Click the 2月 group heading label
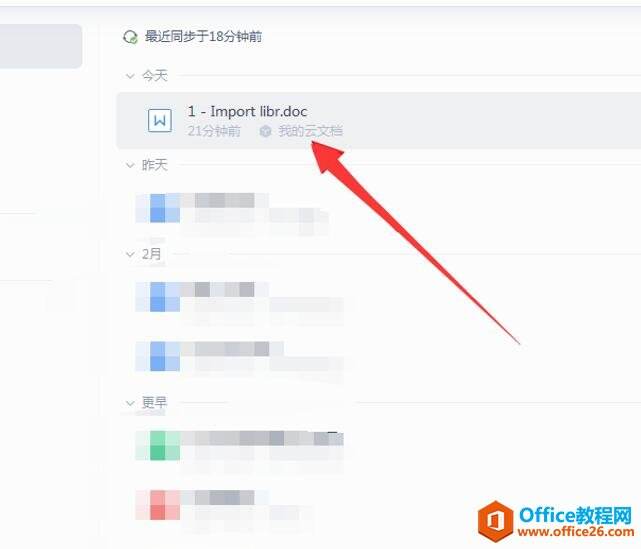This screenshot has height=549, width=641. [151, 254]
